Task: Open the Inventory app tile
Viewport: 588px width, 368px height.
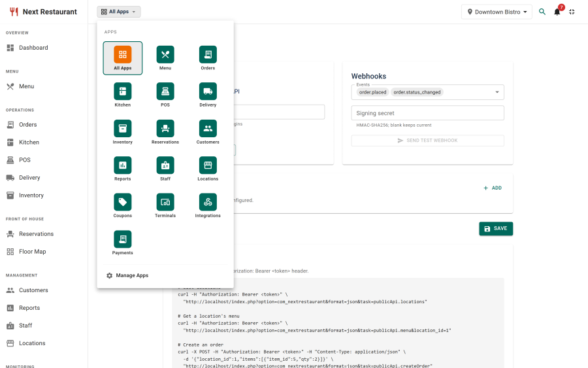Action: point(123,132)
